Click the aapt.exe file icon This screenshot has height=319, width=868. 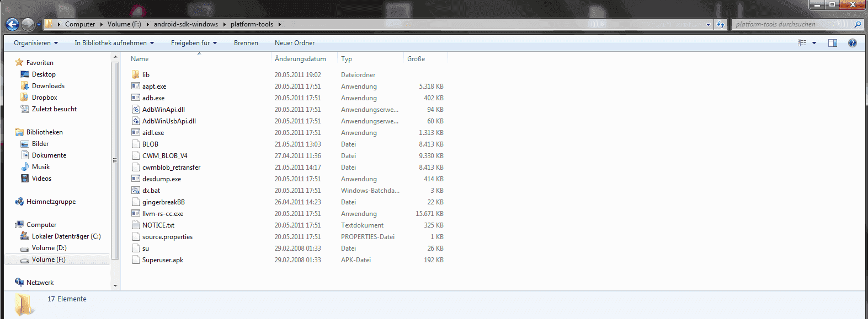point(136,86)
